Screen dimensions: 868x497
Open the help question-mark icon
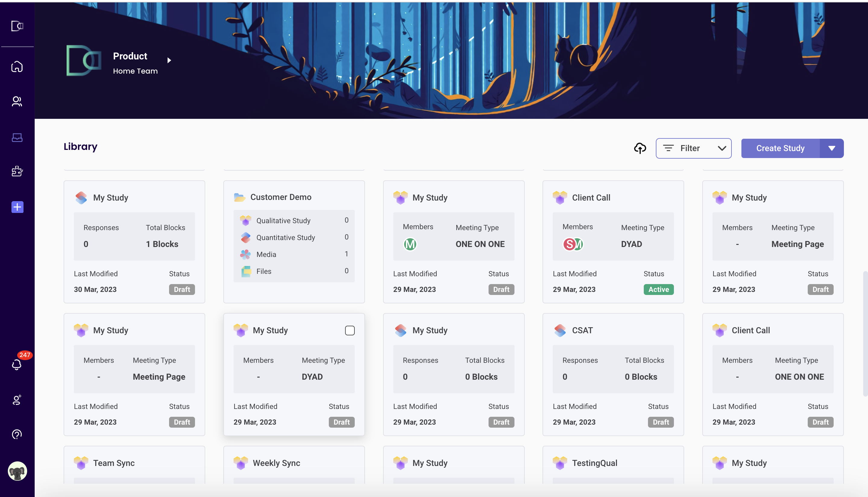[17, 434]
